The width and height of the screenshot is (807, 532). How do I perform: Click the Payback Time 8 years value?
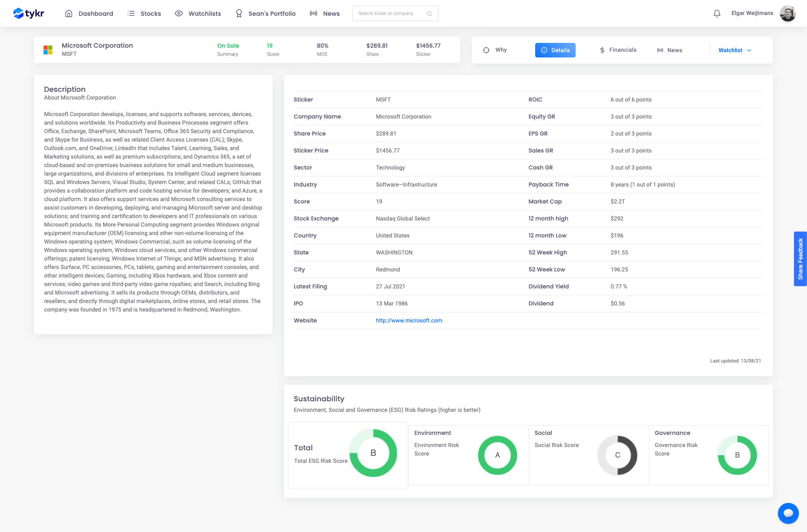643,184
